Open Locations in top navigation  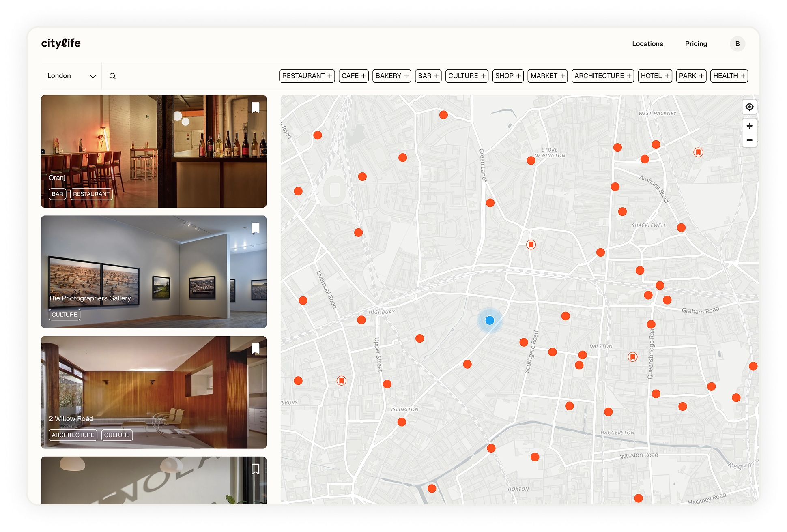[x=647, y=44]
